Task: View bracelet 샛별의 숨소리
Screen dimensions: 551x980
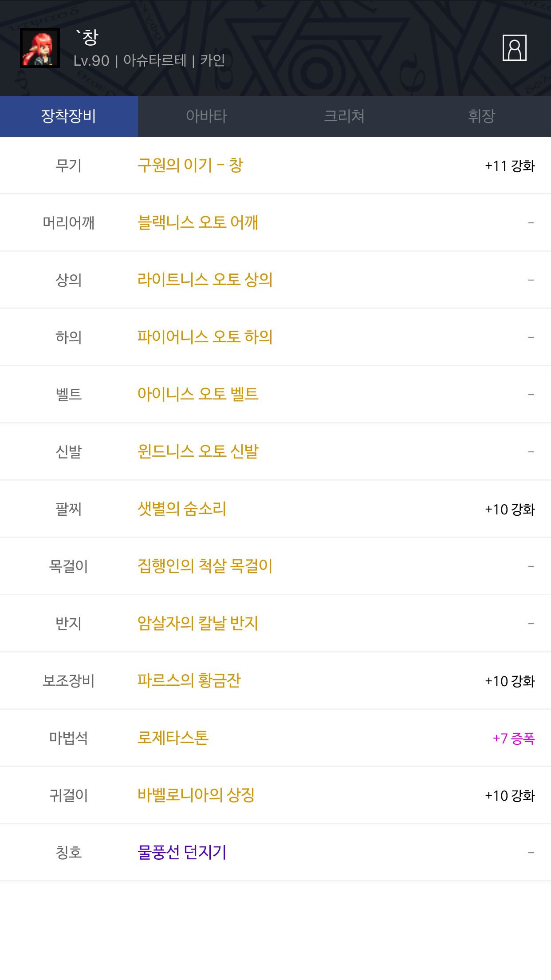Action: (x=182, y=509)
